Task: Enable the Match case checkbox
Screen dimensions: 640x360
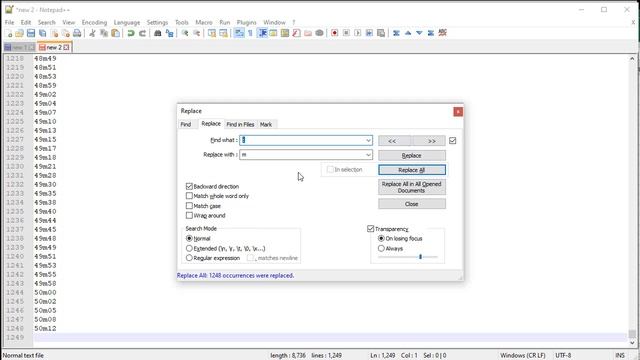Action: point(189,206)
